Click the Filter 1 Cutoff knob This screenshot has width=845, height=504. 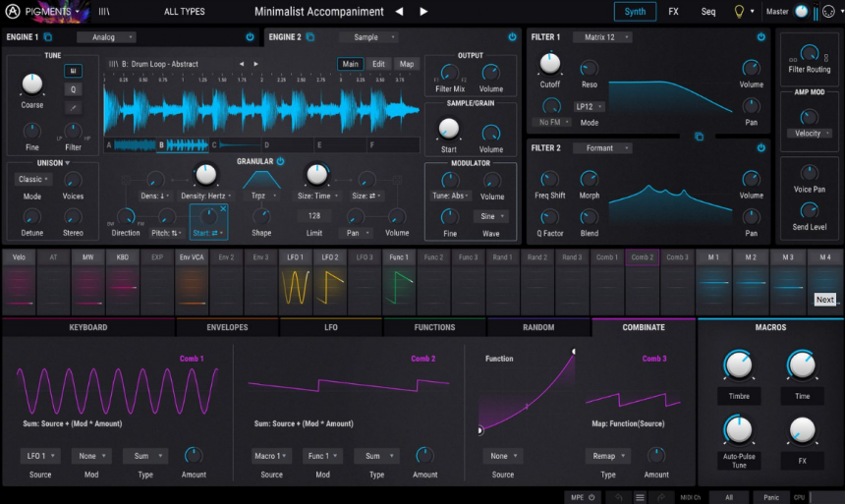(549, 65)
